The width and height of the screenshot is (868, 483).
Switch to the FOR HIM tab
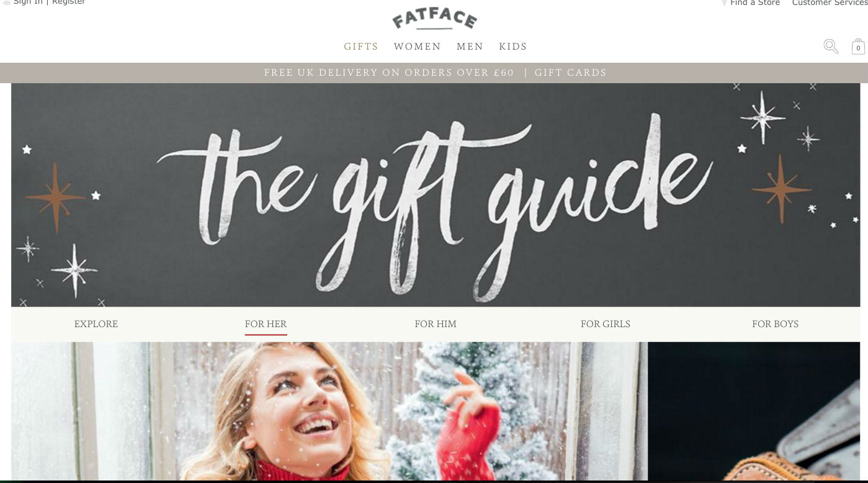[436, 324]
